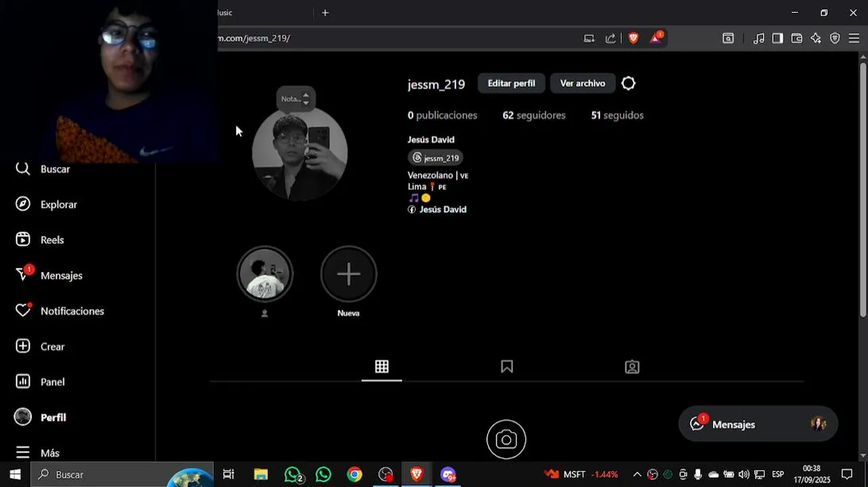Click the tab search icon in toolbar
Viewport: 868px width, 487px height.
[728, 39]
